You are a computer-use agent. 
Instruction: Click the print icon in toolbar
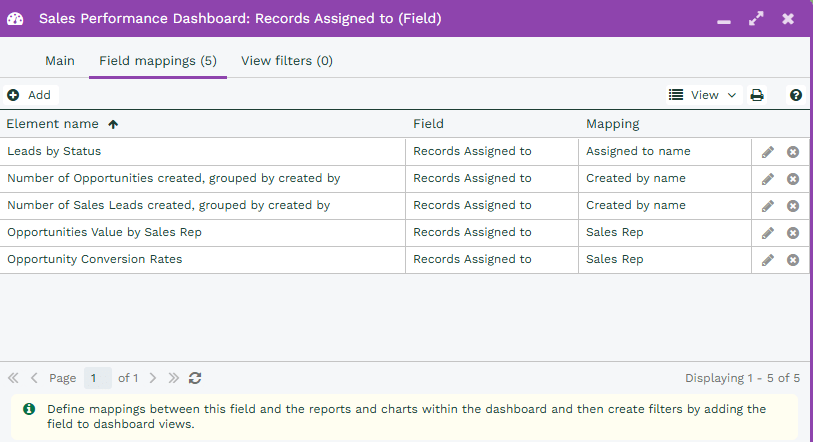[757, 95]
